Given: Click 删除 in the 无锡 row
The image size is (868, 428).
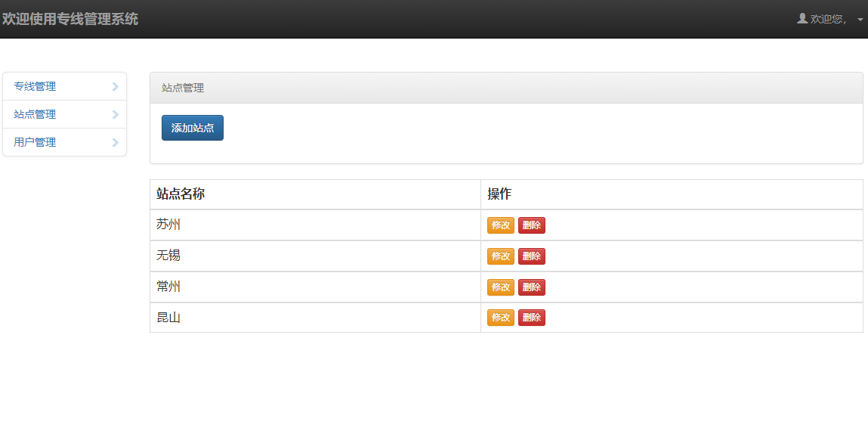Looking at the screenshot, I should pos(531,256).
